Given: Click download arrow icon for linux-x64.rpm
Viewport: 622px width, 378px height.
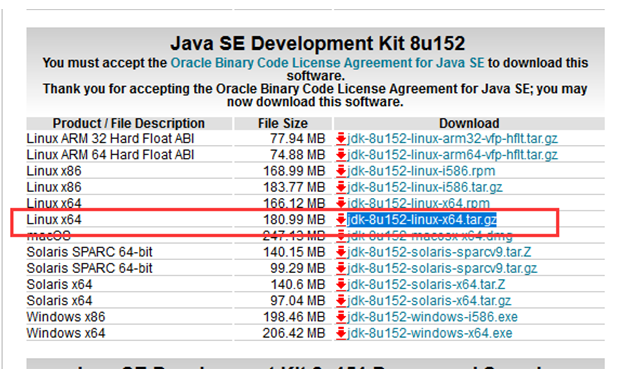Looking at the screenshot, I should pyautogui.click(x=341, y=204).
